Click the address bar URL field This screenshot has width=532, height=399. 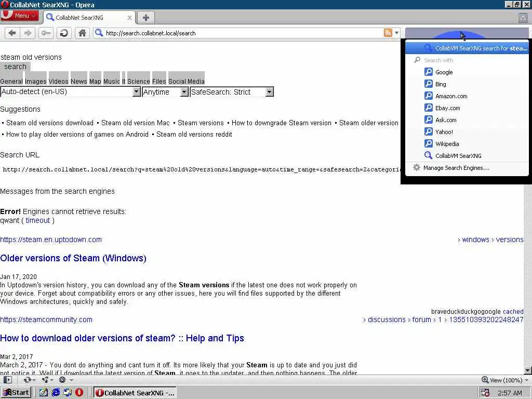244,33
